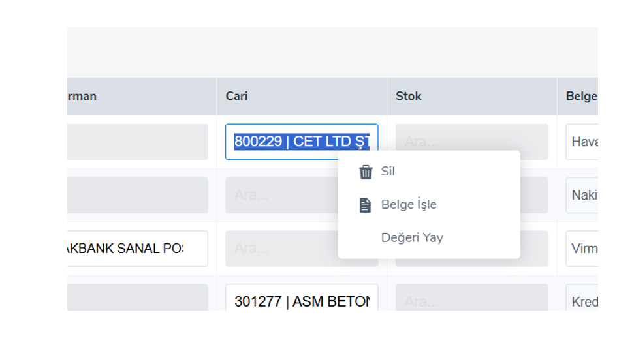Click the Stok Ara... field in bottom row
632x364 pixels.
pos(471,301)
